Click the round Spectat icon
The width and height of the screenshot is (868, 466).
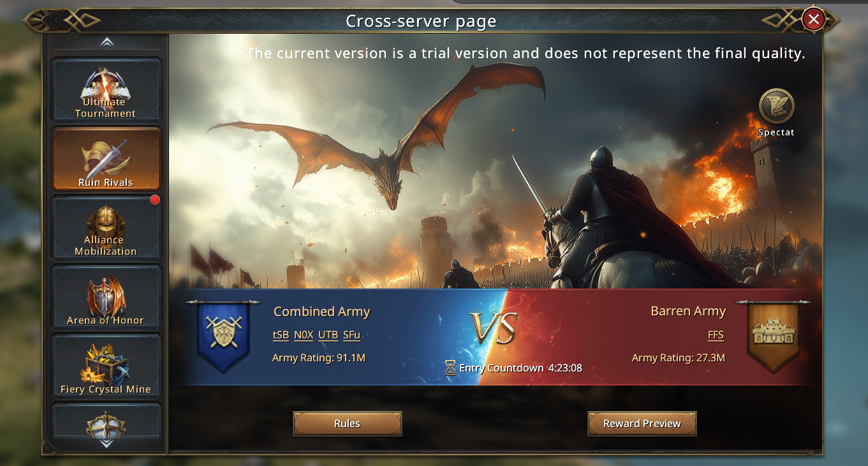776,107
